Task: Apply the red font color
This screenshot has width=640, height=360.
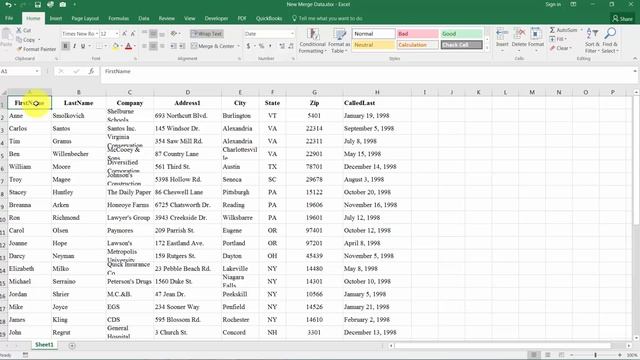Action: coord(129,47)
